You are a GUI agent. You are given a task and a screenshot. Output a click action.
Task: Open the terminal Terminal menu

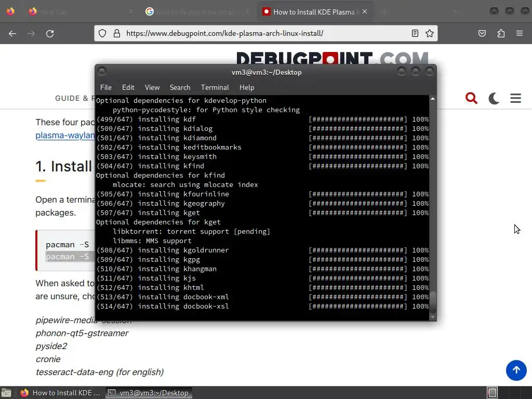(x=215, y=87)
